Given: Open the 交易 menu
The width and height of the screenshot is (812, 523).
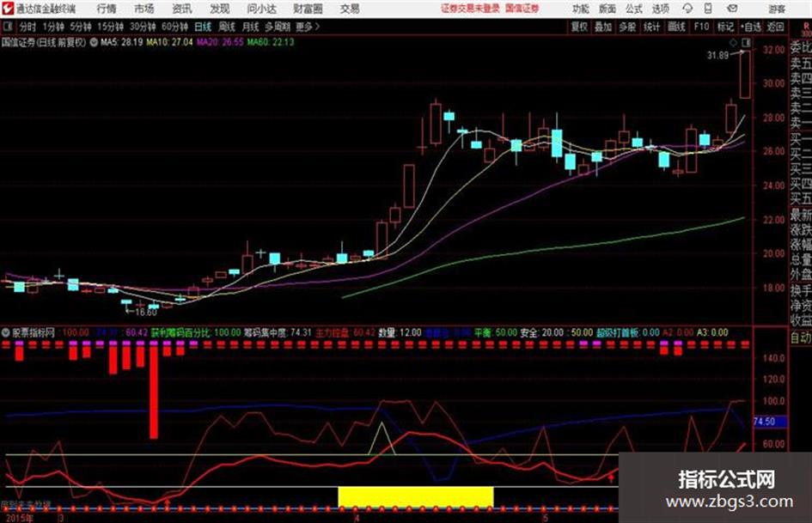Looking at the screenshot, I should tap(350, 9).
